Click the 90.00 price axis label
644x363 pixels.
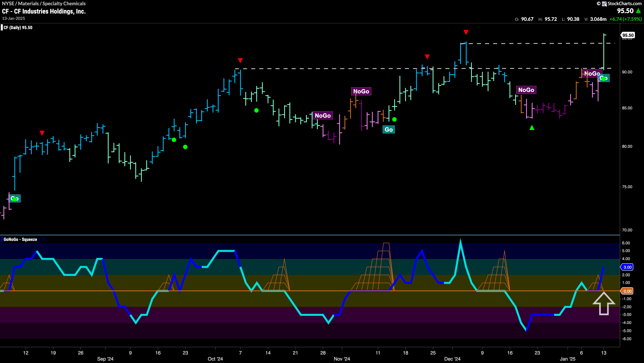click(x=627, y=72)
